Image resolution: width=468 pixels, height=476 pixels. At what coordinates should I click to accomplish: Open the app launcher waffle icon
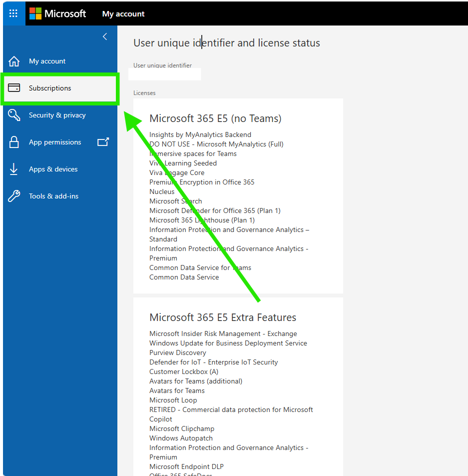tap(13, 13)
